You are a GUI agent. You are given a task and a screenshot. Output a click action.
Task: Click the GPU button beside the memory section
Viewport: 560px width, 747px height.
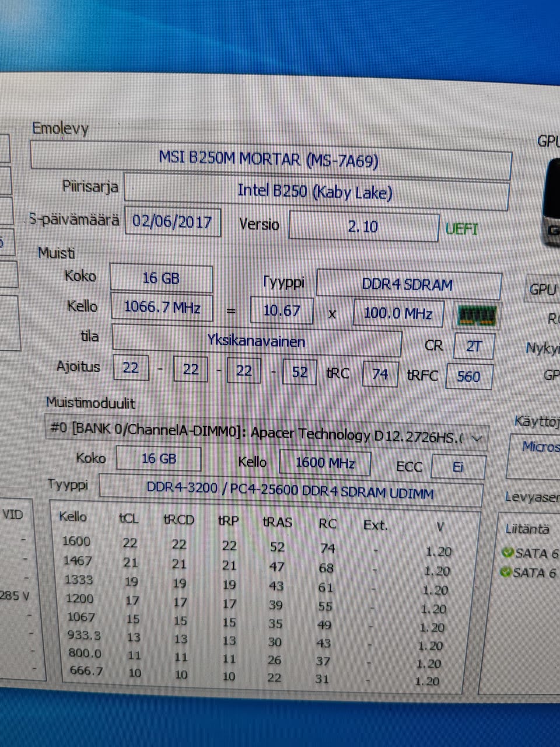pyautogui.click(x=542, y=289)
